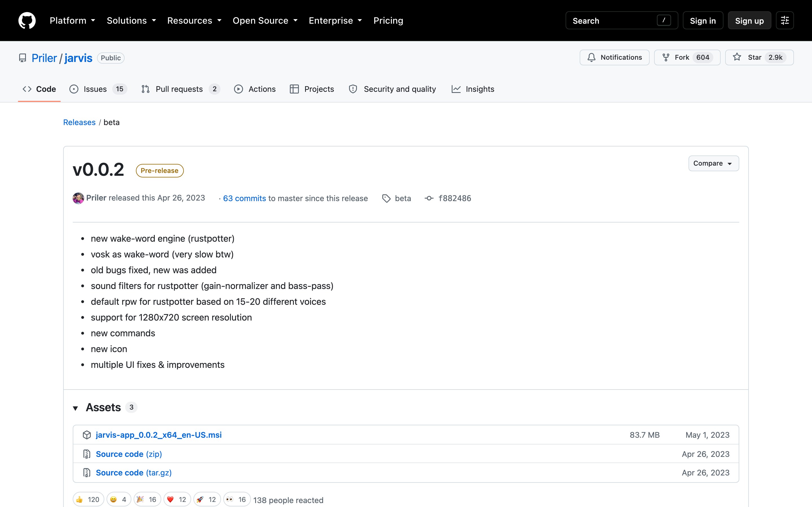The width and height of the screenshot is (812, 507).
Task: Open the 63 commits link
Action: [244, 199]
